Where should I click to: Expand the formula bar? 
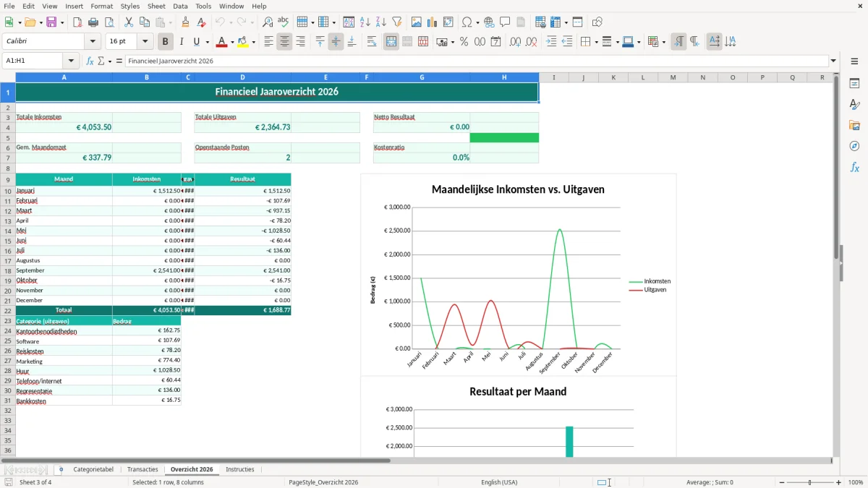tap(833, 61)
